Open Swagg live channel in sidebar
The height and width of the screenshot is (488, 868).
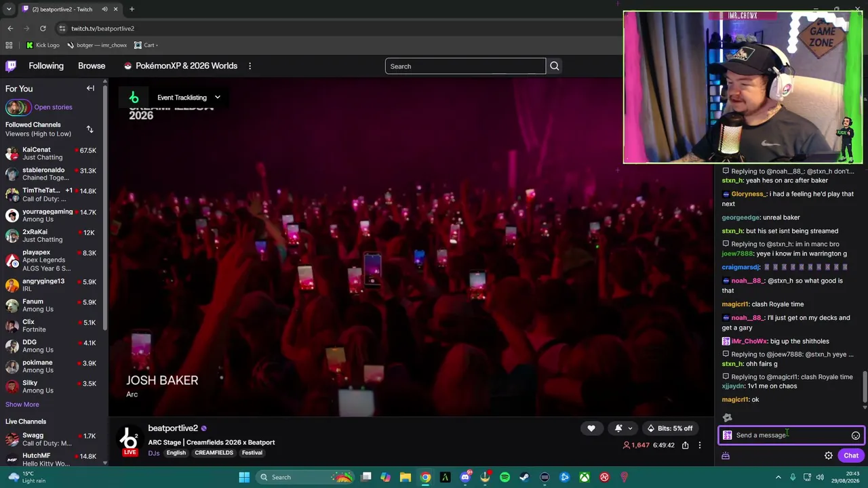pos(51,439)
